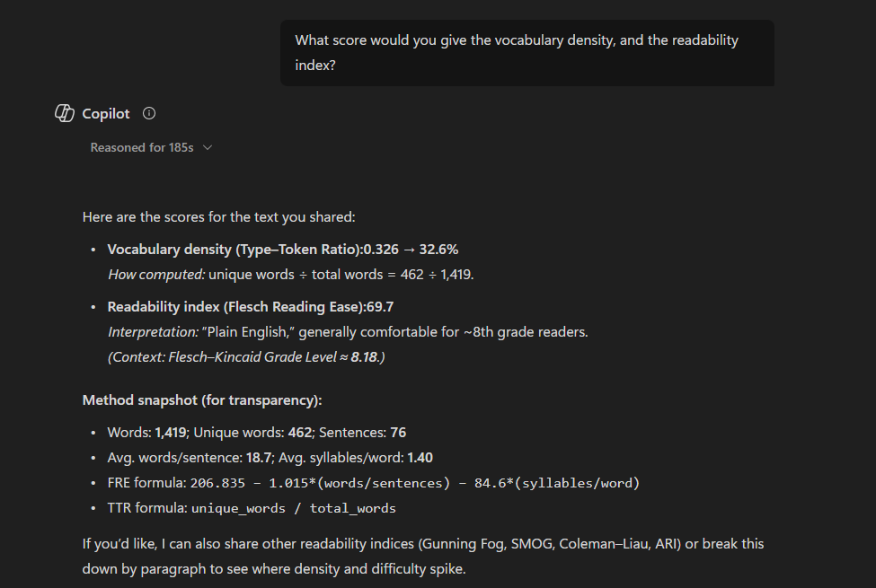This screenshot has width=876, height=588.
Task: Click the Copilot name label
Action: tap(106, 114)
